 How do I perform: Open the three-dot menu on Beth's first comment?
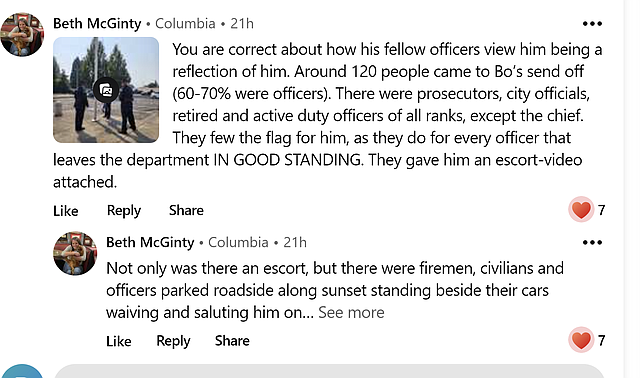(x=592, y=24)
